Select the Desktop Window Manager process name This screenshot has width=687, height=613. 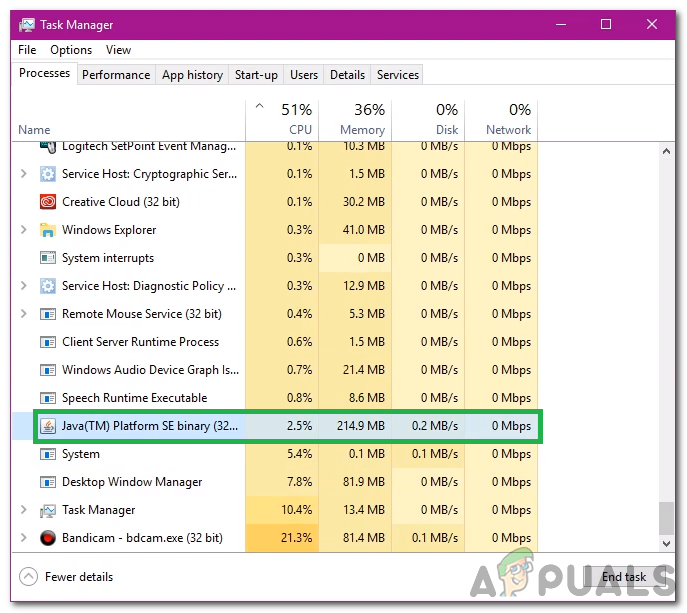[132, 482]
